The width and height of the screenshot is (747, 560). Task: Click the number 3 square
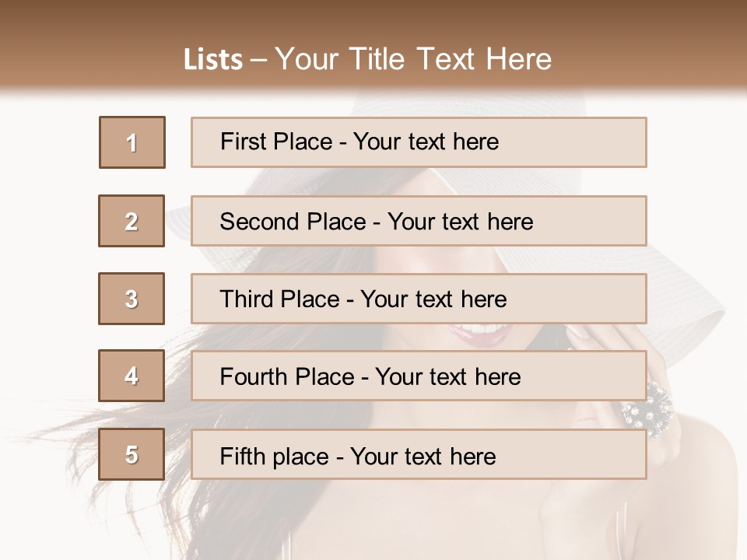pyautogui.click(x=132, y=299)
